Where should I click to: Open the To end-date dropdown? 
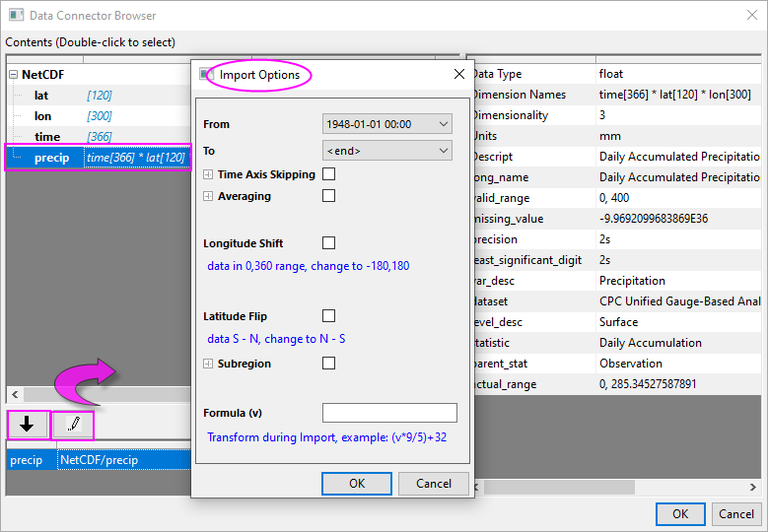point(386,151)
